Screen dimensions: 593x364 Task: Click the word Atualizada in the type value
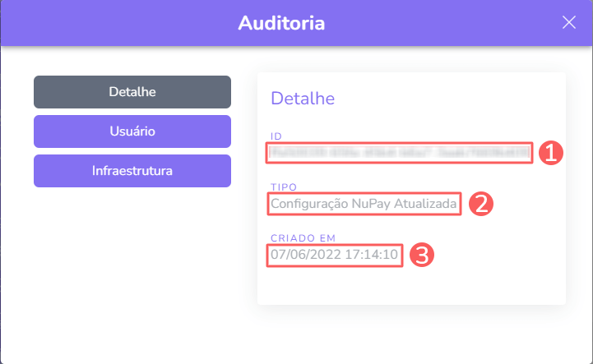428,204
